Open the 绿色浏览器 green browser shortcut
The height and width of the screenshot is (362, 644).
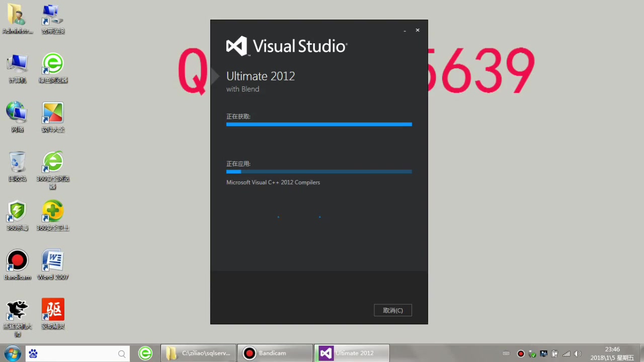(53, 68)
